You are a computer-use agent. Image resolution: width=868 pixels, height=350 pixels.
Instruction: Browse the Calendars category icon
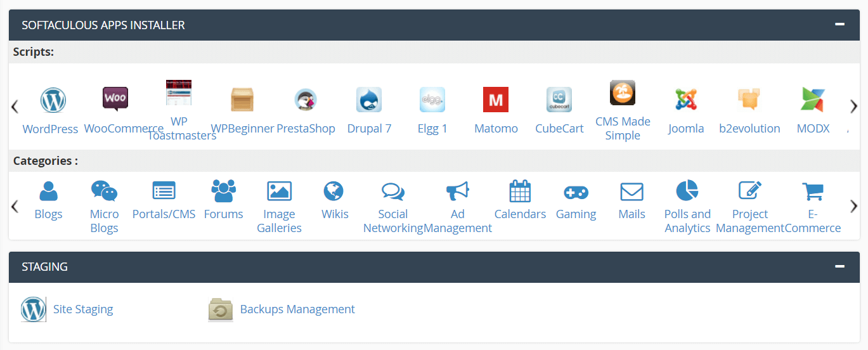pos(520,191)
